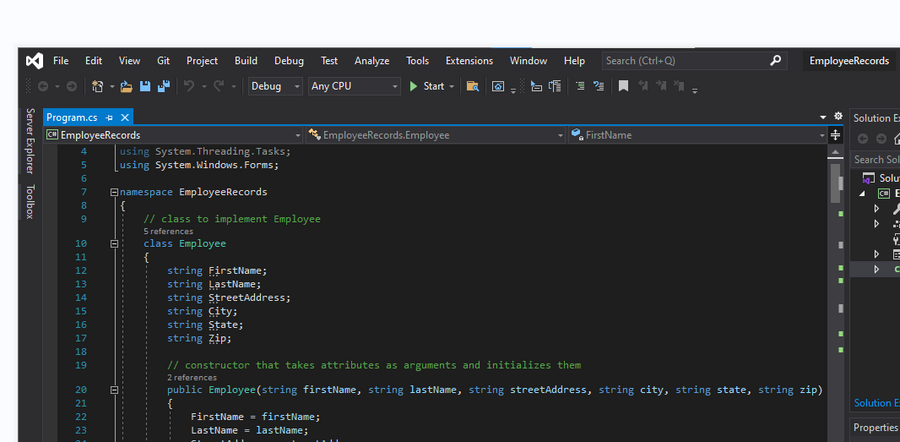The height and width of the screenshot is (442, 900).
Task: Open the Server Explorer side tab
Action: click(x=30, y=141)
